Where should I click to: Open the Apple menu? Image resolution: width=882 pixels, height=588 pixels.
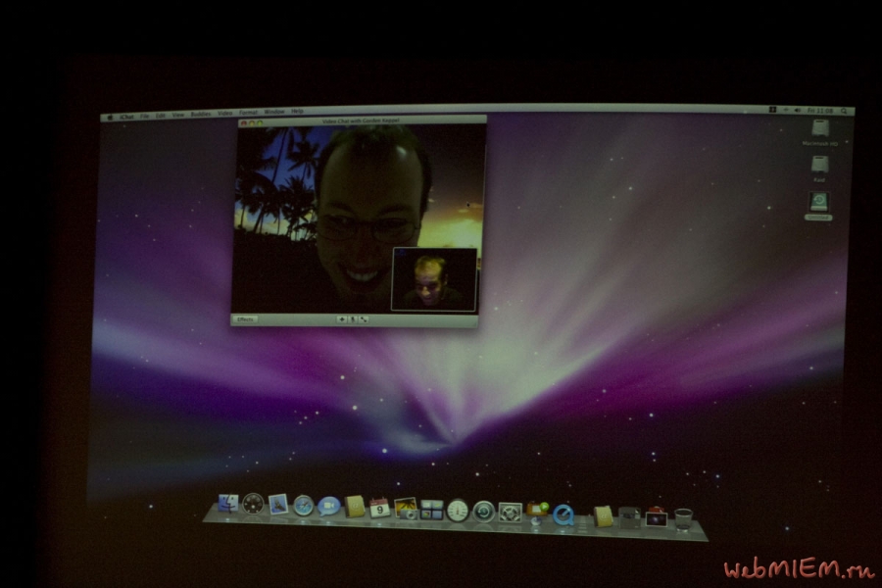coord(110,118)
